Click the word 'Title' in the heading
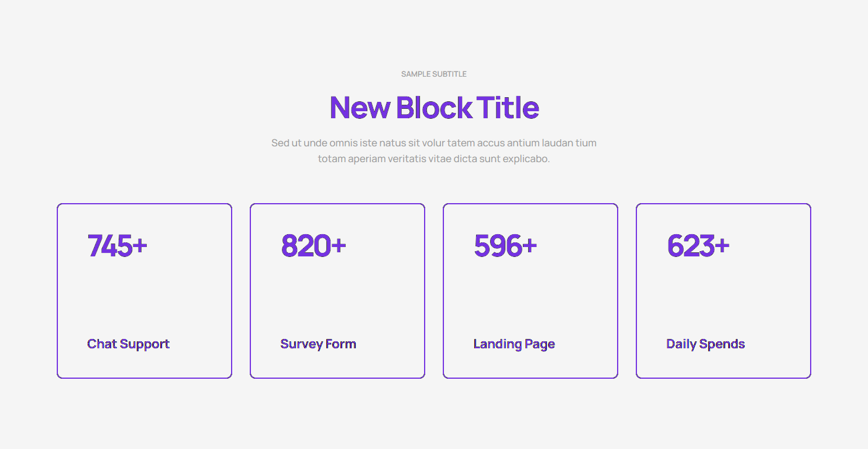 coord(508,108)
